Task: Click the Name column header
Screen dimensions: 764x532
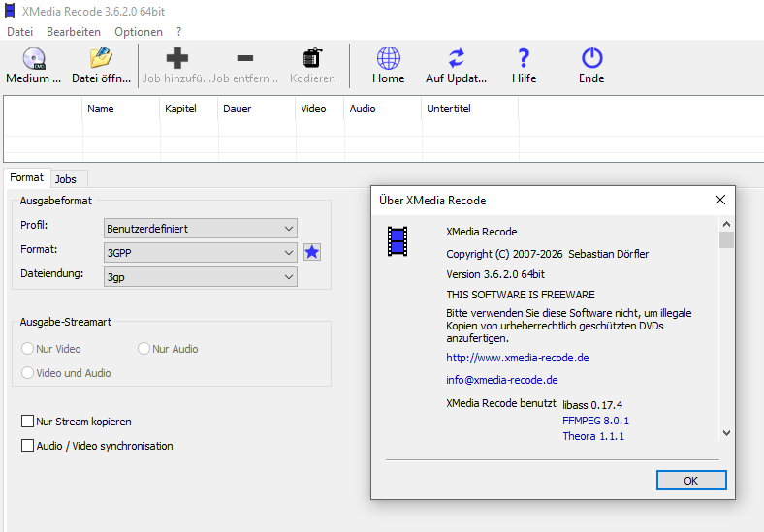Action: 121,109
